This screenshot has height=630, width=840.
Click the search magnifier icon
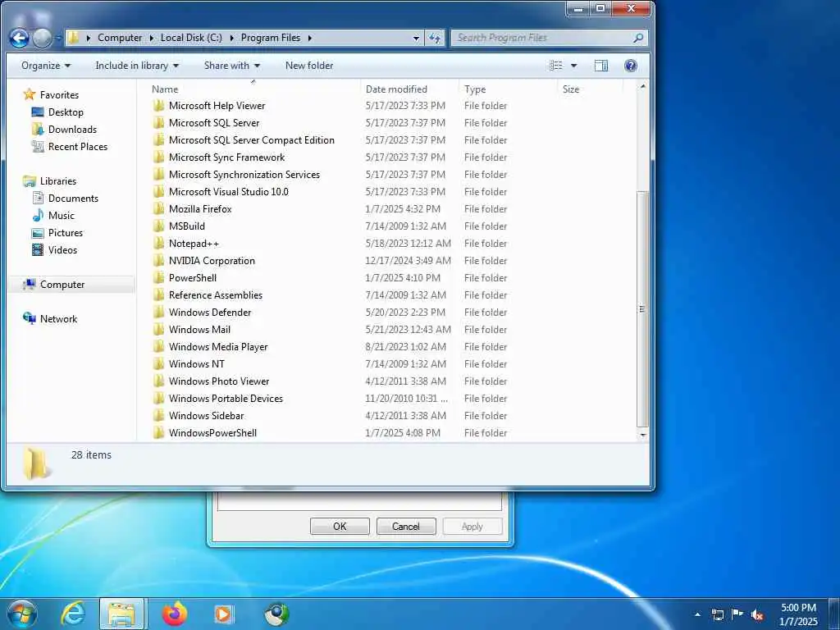coord(637,38)
